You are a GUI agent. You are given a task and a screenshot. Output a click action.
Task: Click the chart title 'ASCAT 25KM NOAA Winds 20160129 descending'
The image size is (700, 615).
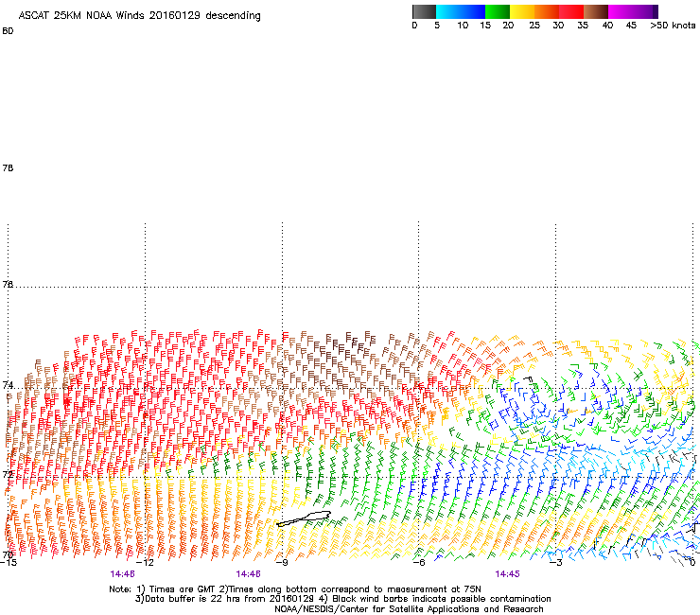coord(139,16)
